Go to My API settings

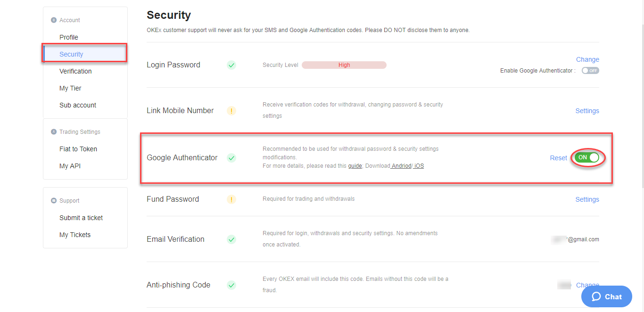click(x=70, y=166)
